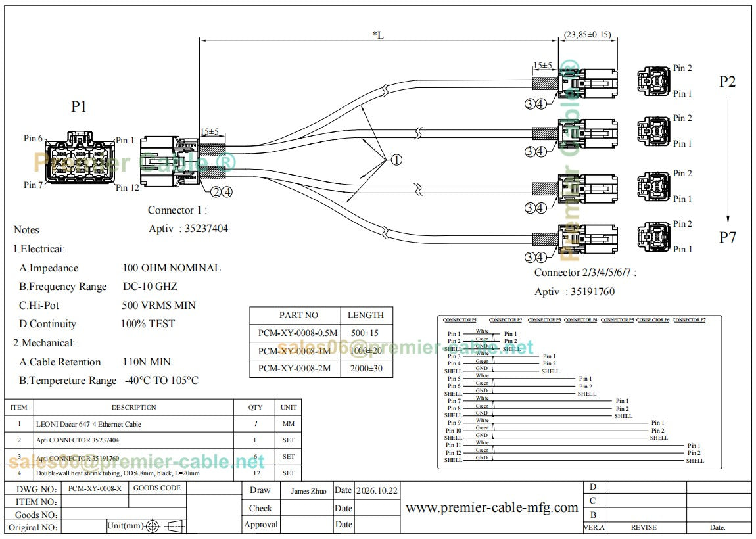Viewport: 756px width, 539px height.
Task: Click the large P7 label
Action: click(x=728, y=238)
